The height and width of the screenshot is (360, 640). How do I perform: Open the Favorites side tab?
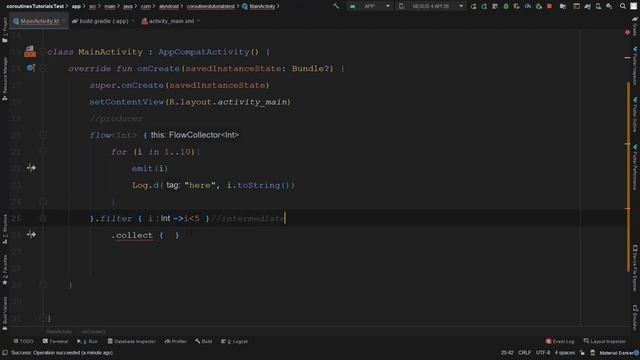pyautogui.click(x=5, y=270)
